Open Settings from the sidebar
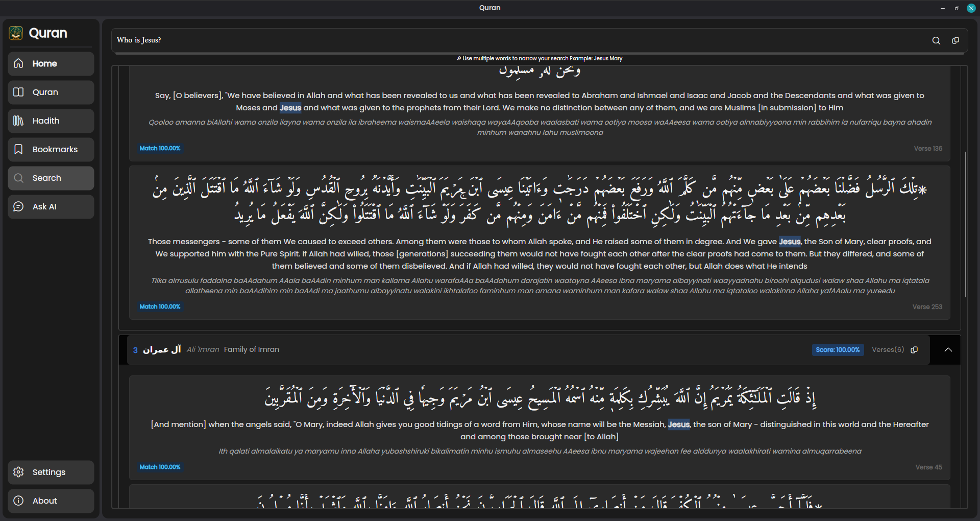This screenshot has width=980, height=521. [x=51, y=472]
